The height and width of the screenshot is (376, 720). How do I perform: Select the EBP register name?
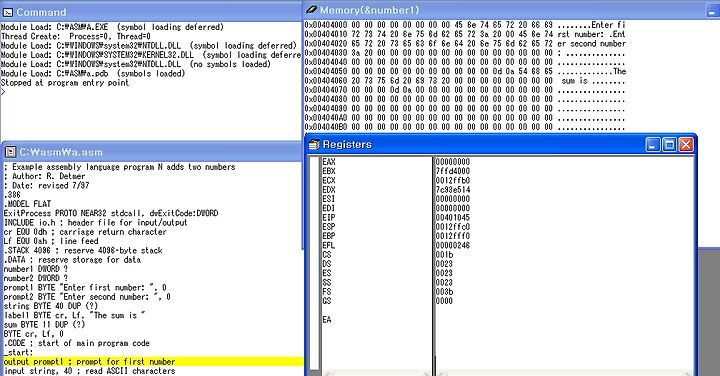(329, 236)
